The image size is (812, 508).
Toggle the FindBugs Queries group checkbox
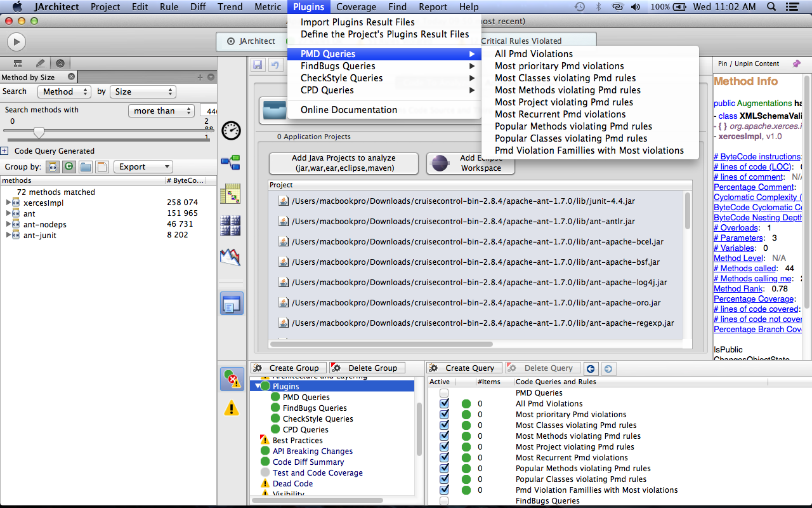[444, 501]
